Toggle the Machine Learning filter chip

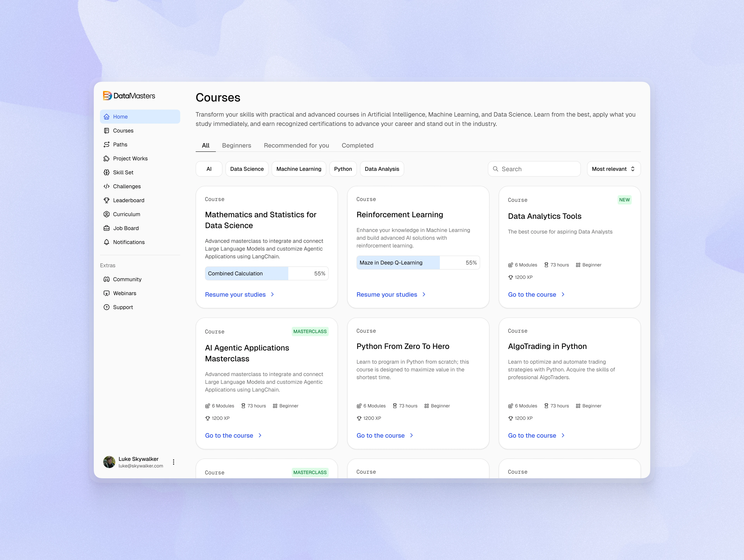click(x=299, y=169)
